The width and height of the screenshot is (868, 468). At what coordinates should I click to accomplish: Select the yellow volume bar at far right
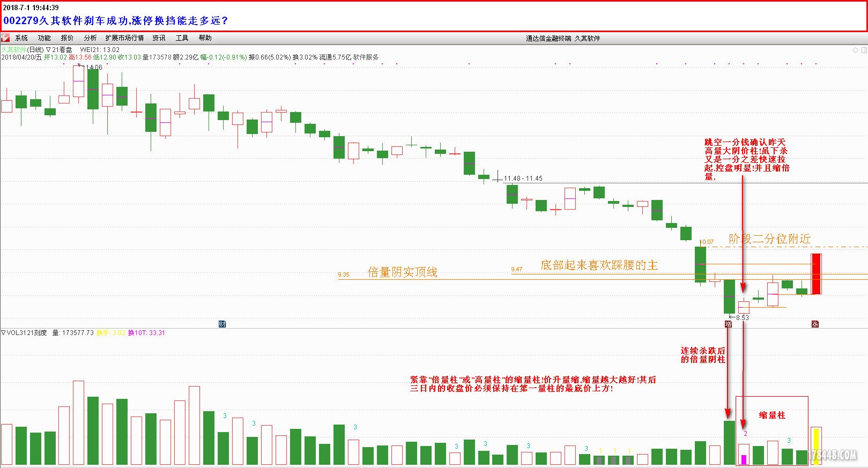816,446
